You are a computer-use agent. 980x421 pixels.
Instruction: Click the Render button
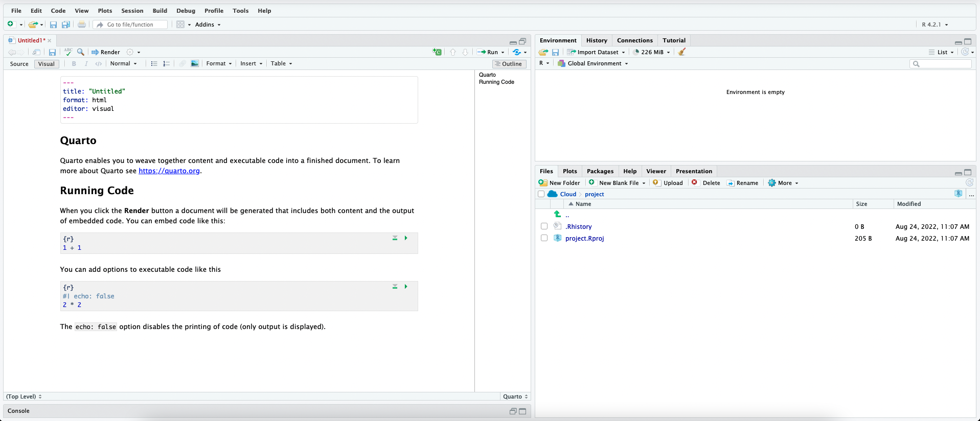(106, 52)
